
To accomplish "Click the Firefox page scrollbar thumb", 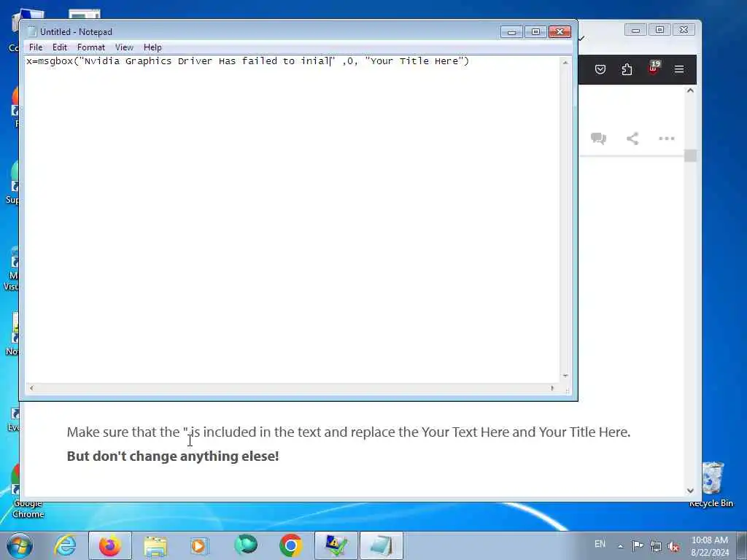I will [690, 156].
